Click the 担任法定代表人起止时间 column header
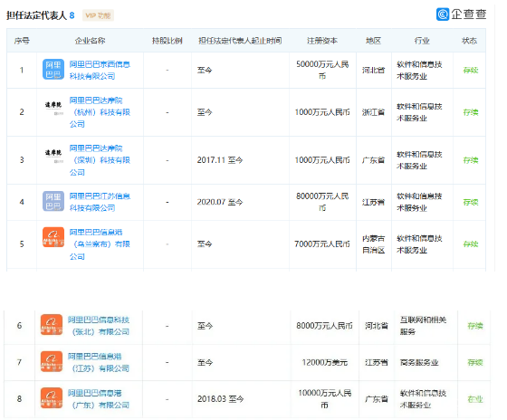 (240, 41)
